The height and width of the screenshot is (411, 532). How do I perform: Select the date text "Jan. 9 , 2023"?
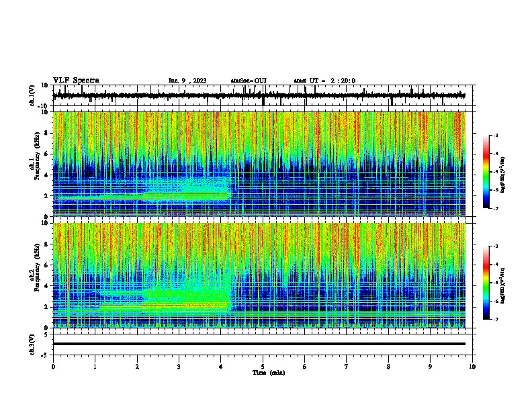coord(187,81)
